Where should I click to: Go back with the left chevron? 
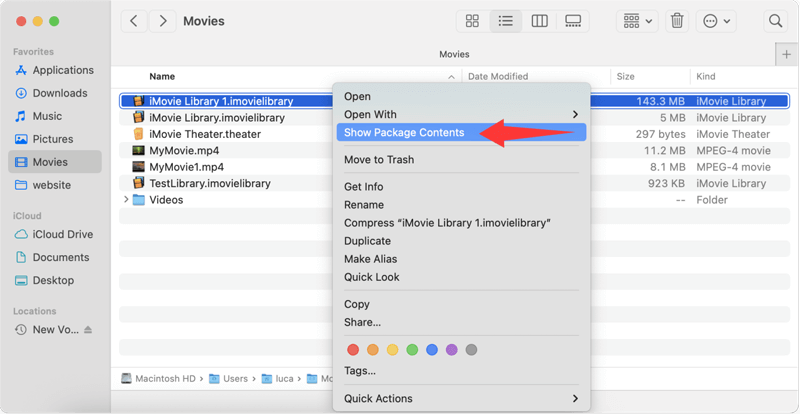tap(134, 21)
